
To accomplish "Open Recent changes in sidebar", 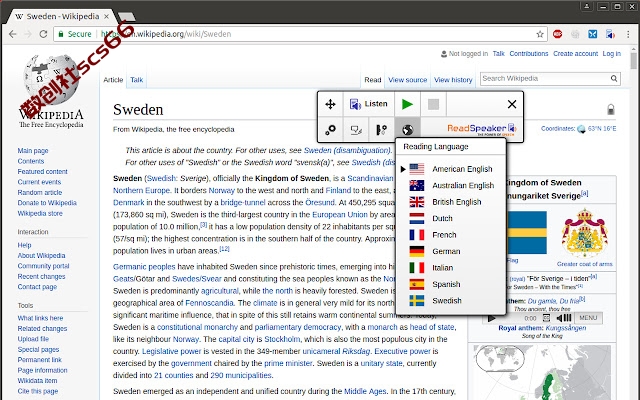I will pos(41,276).
